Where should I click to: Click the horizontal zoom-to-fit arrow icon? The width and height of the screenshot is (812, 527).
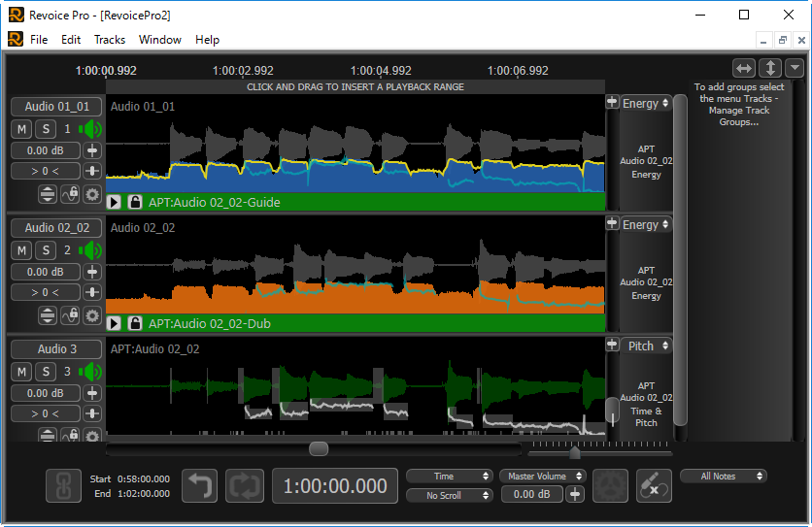point(744,68)
